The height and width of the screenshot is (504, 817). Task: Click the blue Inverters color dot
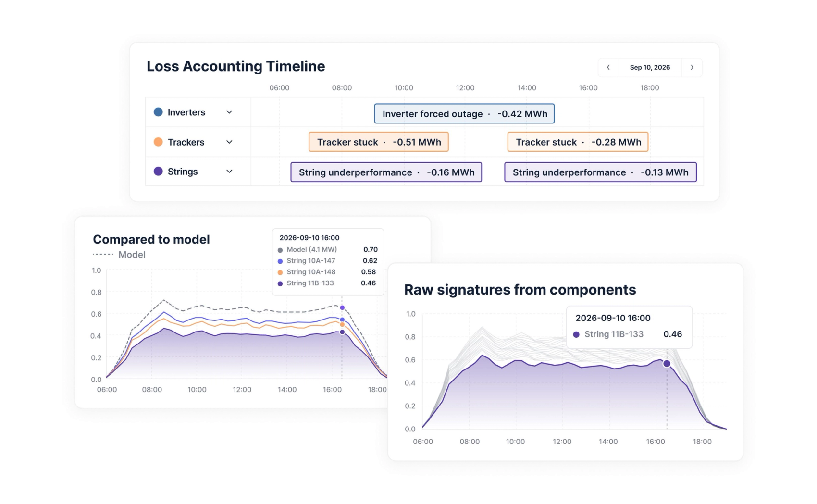(x=158, y=112)
